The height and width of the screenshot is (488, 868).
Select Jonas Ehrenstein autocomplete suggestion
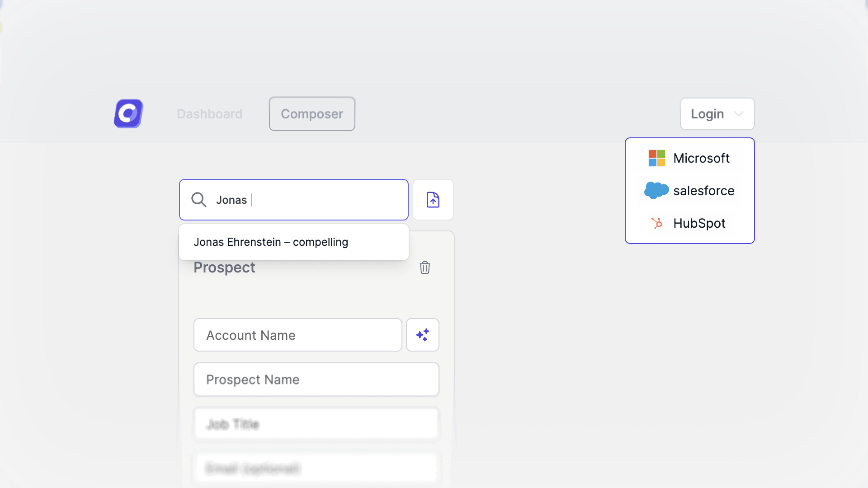294,242
